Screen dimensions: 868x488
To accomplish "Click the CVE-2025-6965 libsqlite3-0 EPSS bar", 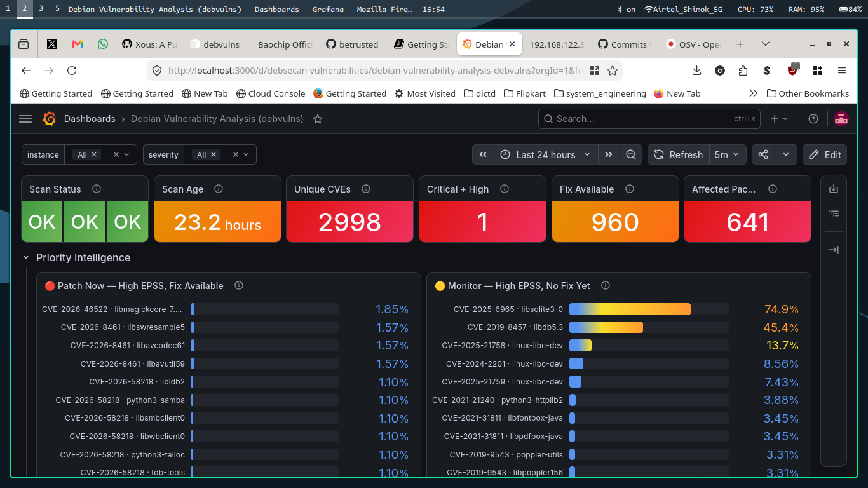I will pyautogui.click(x=630, y=309).
